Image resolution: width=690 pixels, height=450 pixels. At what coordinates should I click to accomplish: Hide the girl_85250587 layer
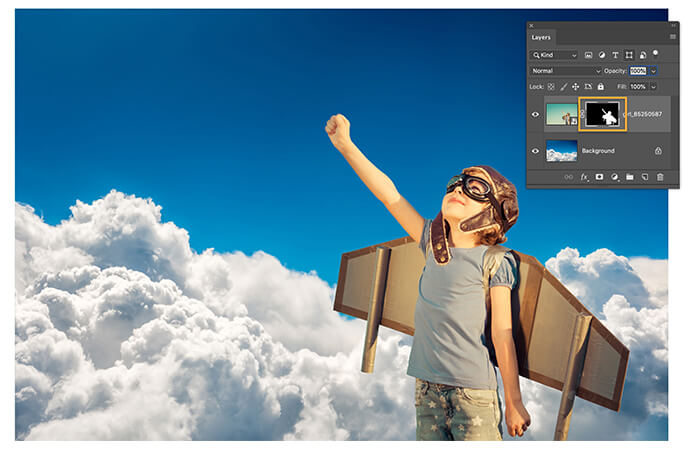[x=536, y=114]
